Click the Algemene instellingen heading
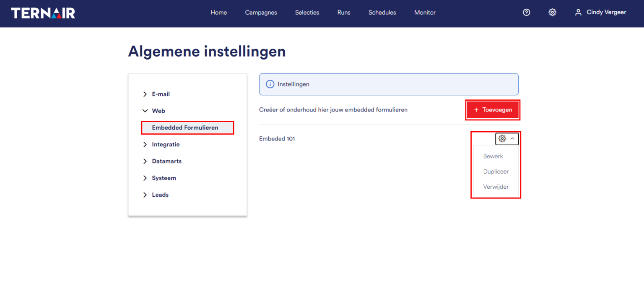This screenshot has height=294, width=644. coord(207,51)
